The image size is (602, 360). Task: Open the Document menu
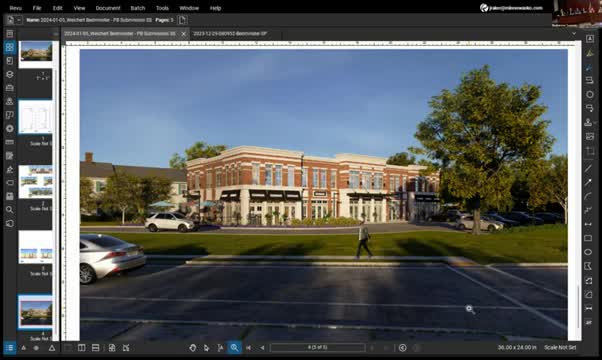point(108,8)
